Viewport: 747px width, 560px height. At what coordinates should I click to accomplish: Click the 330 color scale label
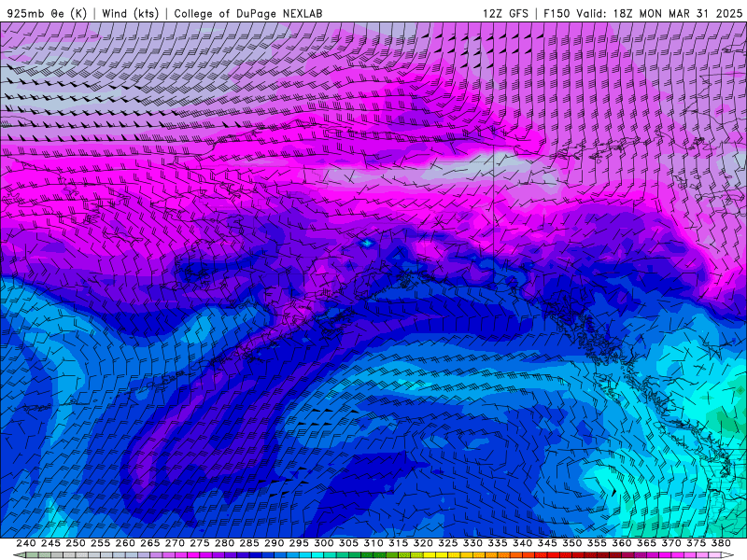click(x=472, y=543)
